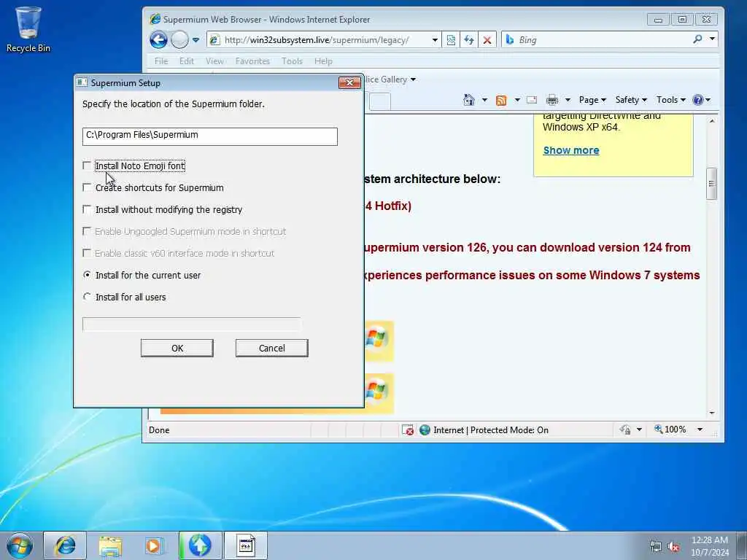The width and height of the screenshot is (747, 560).
Task: Click the Show more link in the yellow box
Action: tap(571, 150)
